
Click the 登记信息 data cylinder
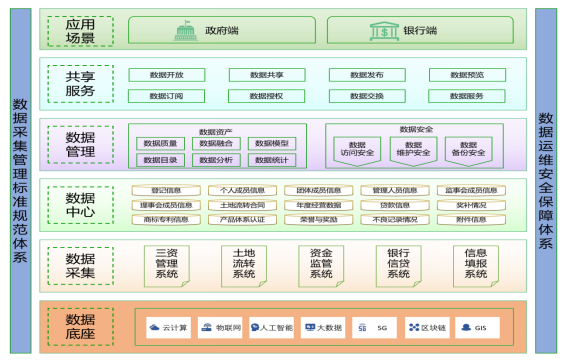[x=166, y=191]
